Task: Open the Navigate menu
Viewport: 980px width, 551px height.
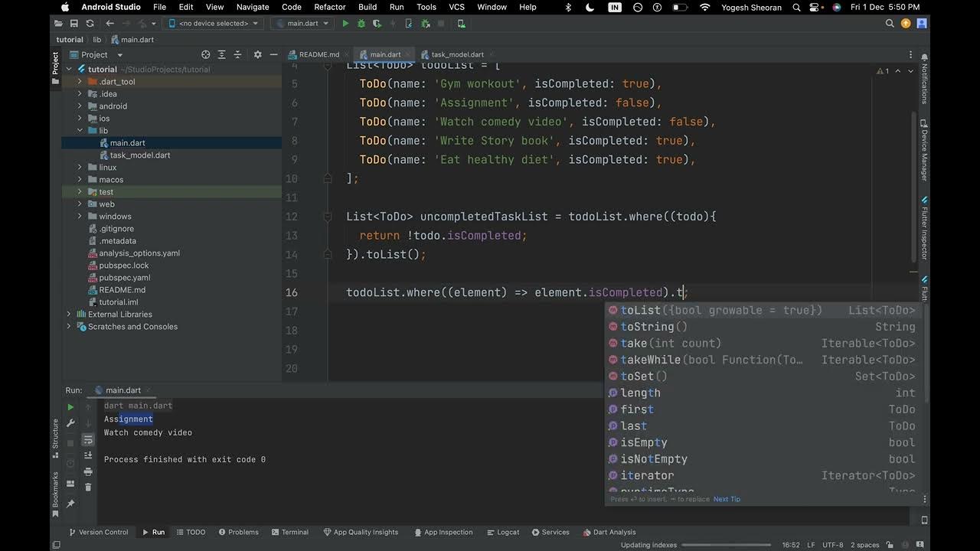Action: point(253,7)
